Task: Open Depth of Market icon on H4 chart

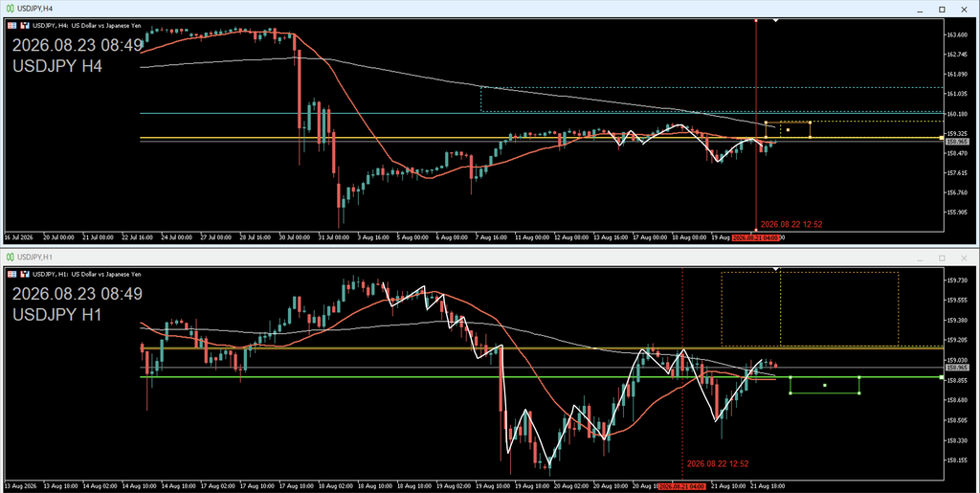Action: pyautogui.click(x=25, y=26)
